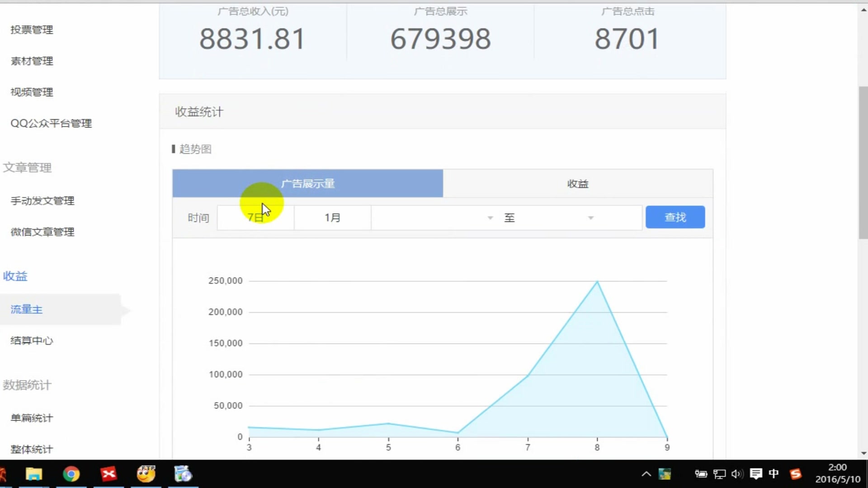Screen dimensions: 868x488
Task: Click the scrollbar down arrow
Action: click(863, 453)
